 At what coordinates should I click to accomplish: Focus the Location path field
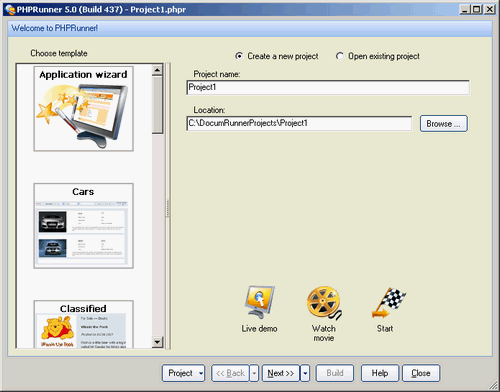[x=299, y=123]
